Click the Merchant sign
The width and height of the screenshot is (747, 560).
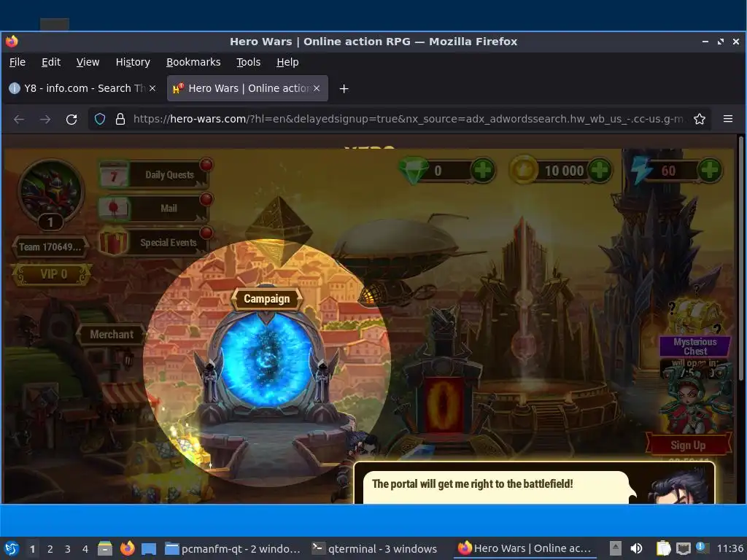pos(112,334)
